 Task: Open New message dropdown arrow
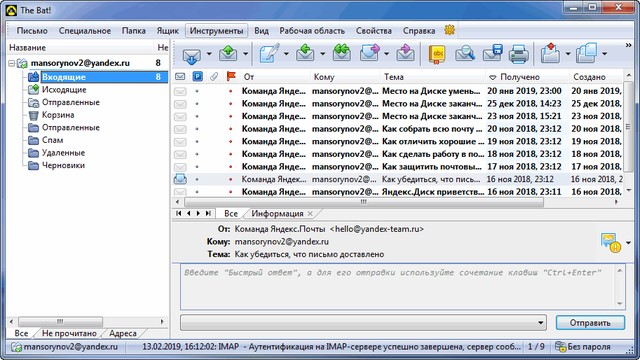(x=286, y=54)
